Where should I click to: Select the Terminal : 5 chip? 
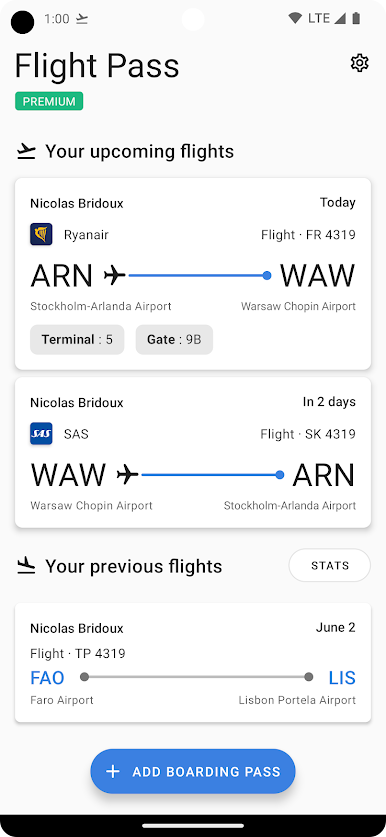coord(77,339)
